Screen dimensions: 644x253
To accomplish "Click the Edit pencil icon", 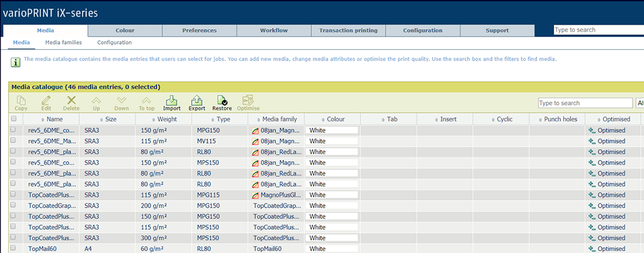I will tap(46, 100).
